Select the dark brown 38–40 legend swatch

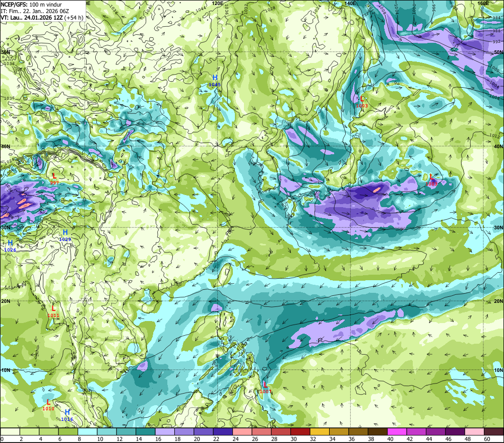point(377,431)
